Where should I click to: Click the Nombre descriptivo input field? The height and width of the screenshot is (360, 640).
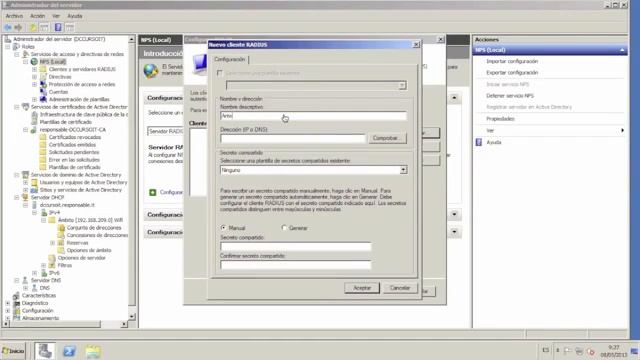pyautogui.click(x=313, y=116)
